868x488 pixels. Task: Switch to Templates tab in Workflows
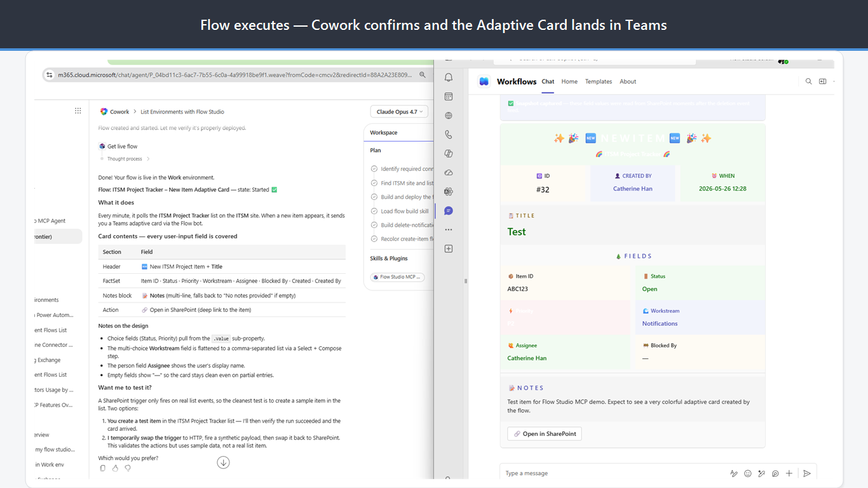tap(599, 81)
